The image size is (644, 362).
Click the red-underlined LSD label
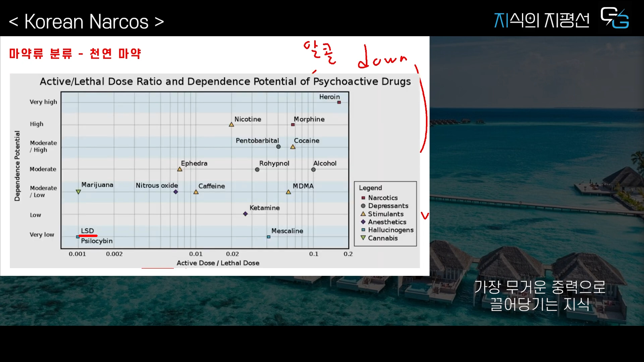87,231
